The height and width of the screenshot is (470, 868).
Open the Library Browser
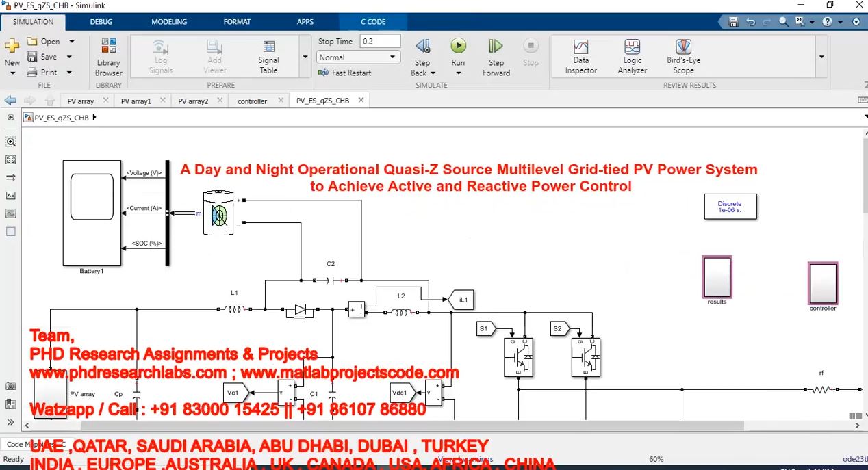click(x=108, y=56)
